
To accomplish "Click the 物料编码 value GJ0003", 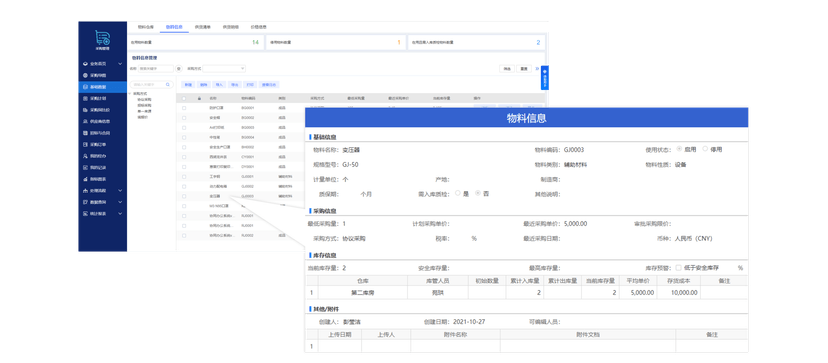I will click(x=574, y=150).
